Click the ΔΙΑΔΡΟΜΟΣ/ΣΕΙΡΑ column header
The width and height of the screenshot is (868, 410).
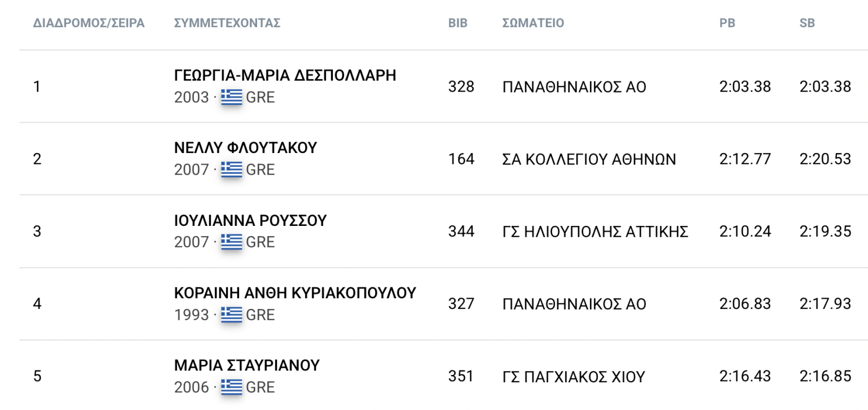tap(89, 23)
